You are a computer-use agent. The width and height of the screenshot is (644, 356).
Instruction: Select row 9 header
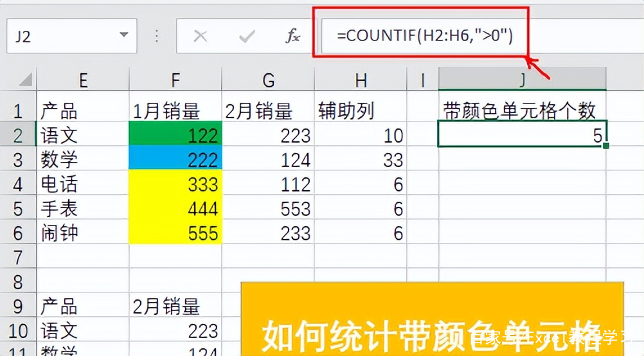(17, 306)
